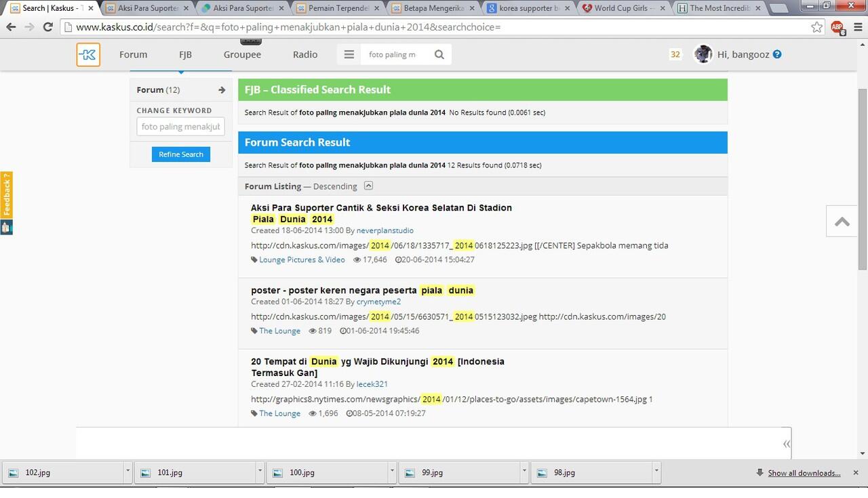Toggle Forum Listing sort order icon
This screenshot has width=868, height=498.
click(x=368, y=186)
